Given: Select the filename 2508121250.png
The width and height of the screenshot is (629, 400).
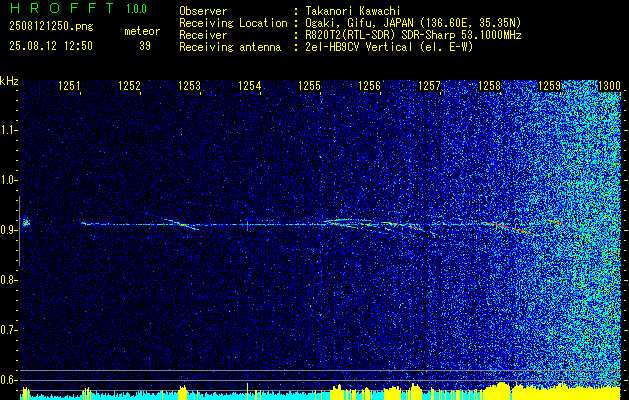Looking at the screenshot, I should pyautogui.click(x=51, y=27).
